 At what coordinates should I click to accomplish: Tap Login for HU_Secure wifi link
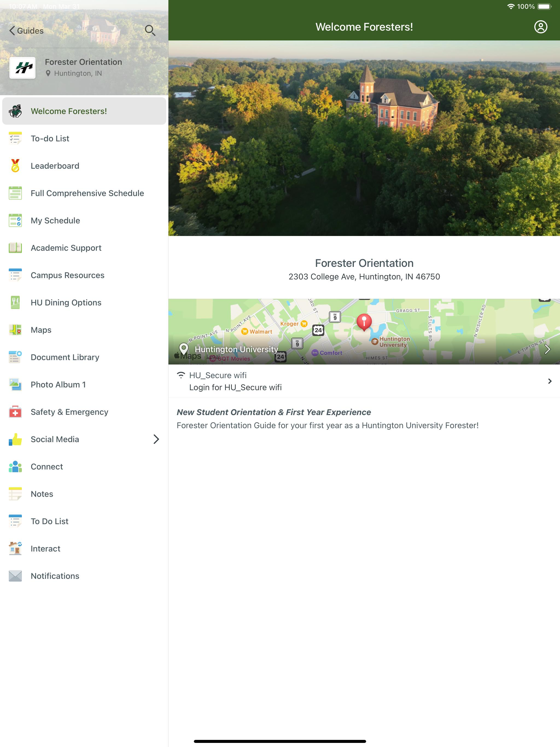click(235, 387)
